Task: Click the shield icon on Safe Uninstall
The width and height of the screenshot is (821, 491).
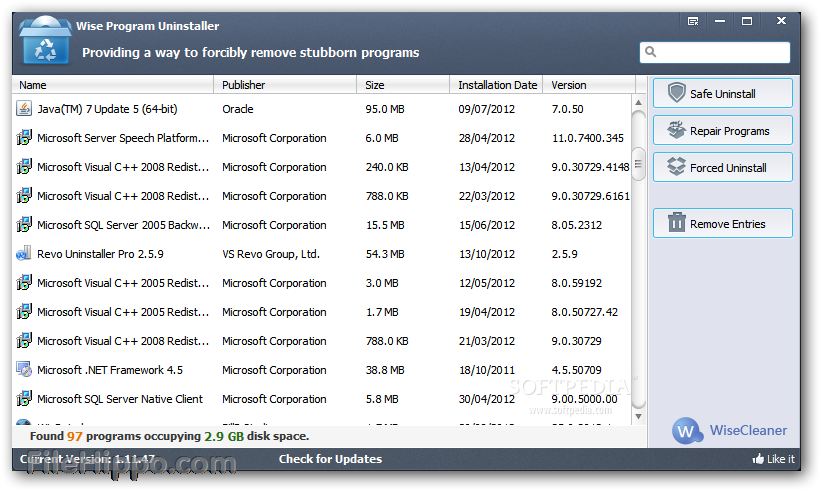Action: pos(676,93)
